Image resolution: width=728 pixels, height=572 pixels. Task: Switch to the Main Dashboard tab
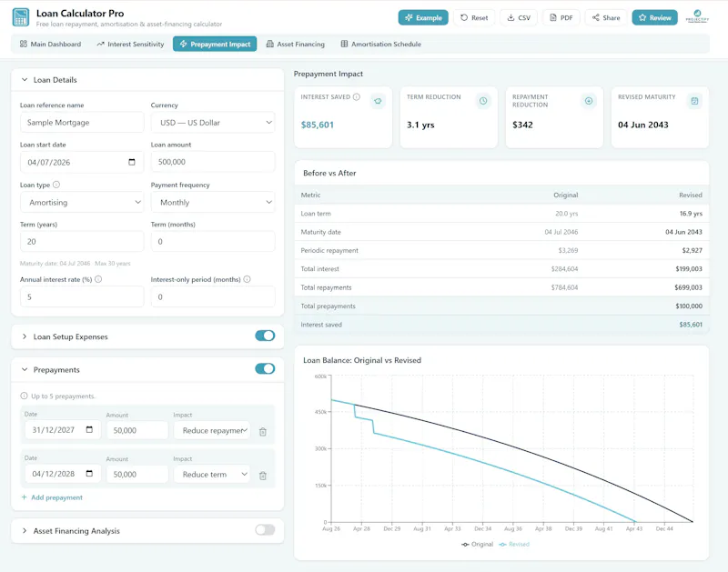[x=50, y=44]
